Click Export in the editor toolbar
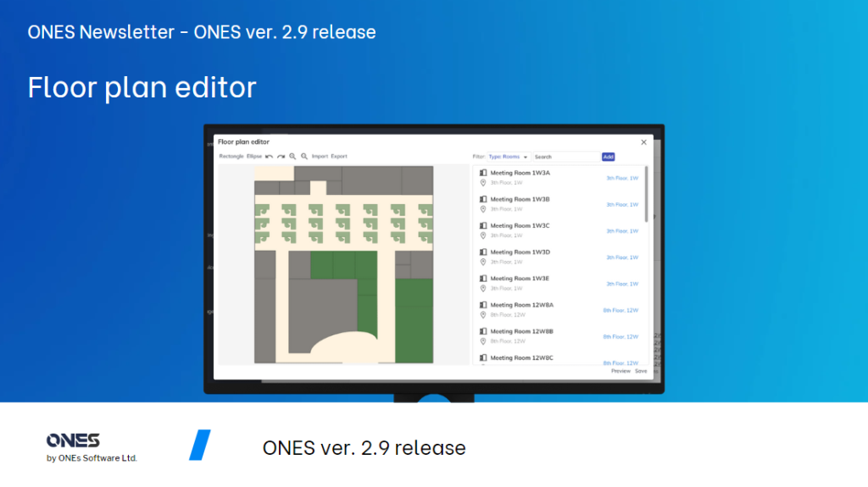Screen dimensions: 868x487 [x=339, y=157]
